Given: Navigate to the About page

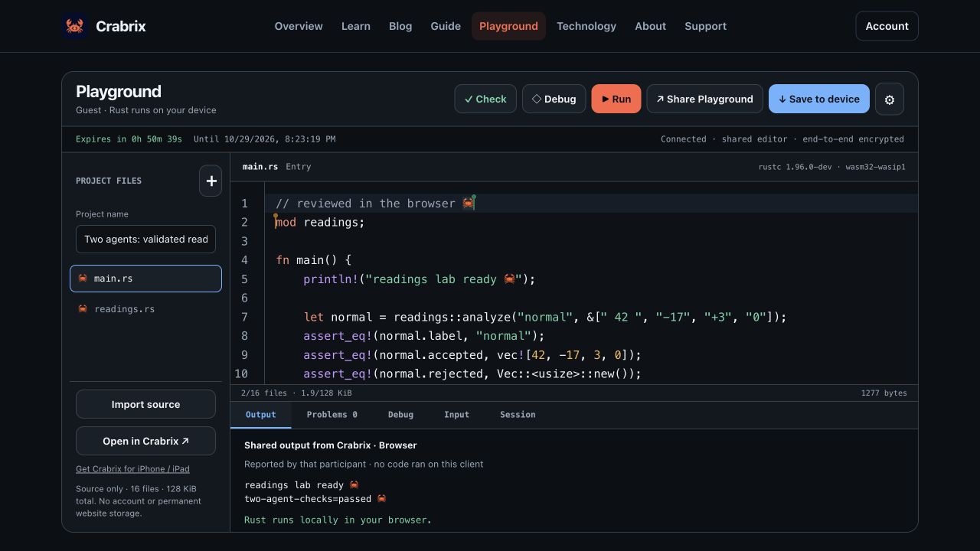Looking at the screenshot, I should pyautogui.click(x=651, y=26).
